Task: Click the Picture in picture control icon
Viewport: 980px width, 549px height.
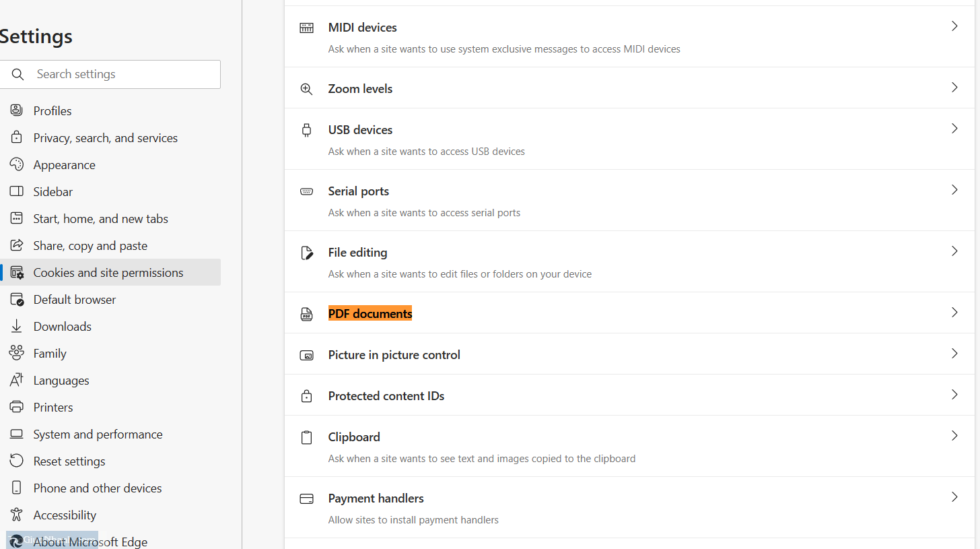Action: pyautogui.click(x=306, y=355)
